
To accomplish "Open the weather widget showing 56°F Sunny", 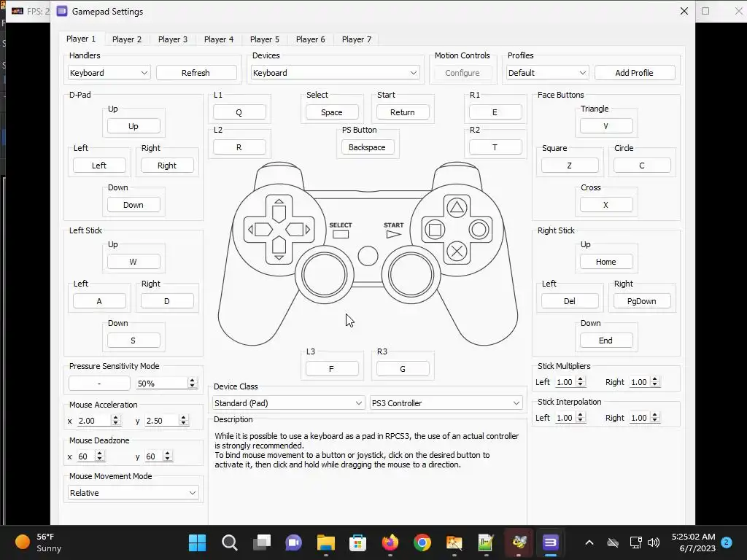I will click(39, 542).
